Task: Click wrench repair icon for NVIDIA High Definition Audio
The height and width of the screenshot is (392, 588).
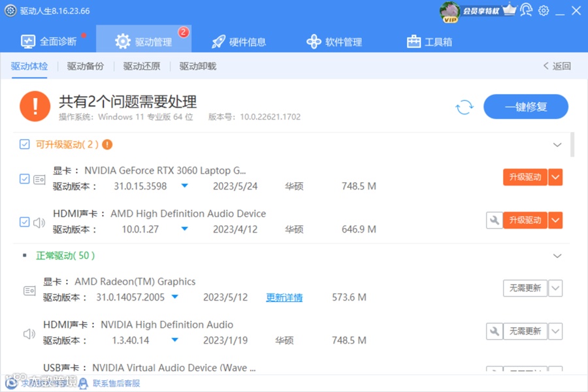Action: (495, 331)
